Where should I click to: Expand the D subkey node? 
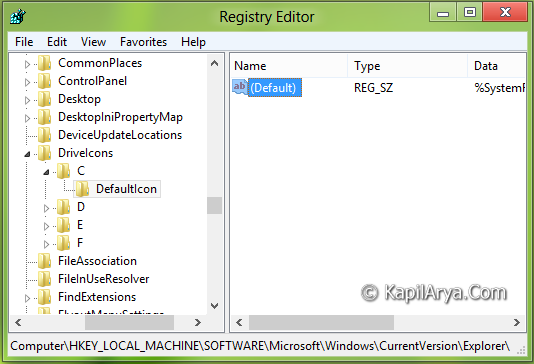tap(47, 208)
